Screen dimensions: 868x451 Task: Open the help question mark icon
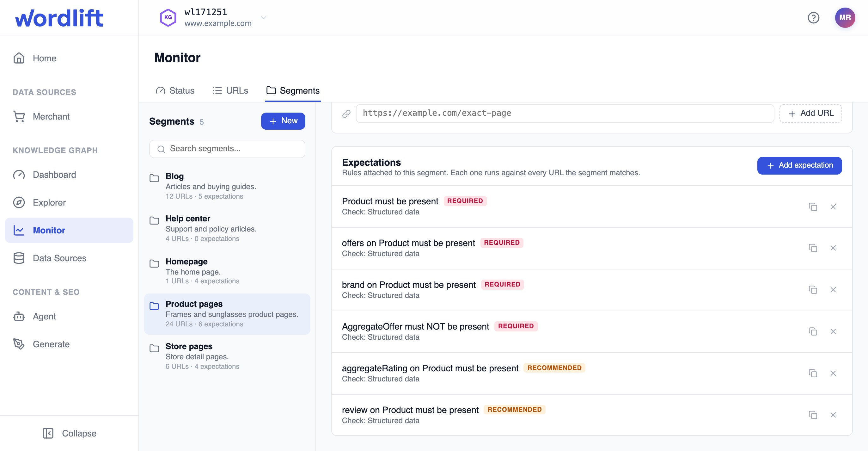tap(813, 17)
